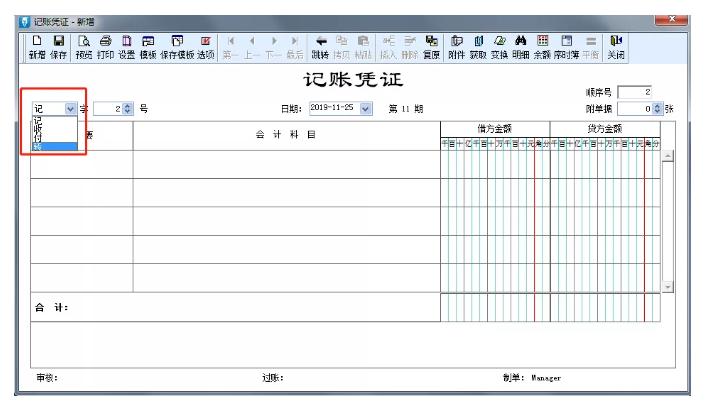Open 预览 print preview
The height and width of the screenshot is (407, 706).
coord(84,47)
